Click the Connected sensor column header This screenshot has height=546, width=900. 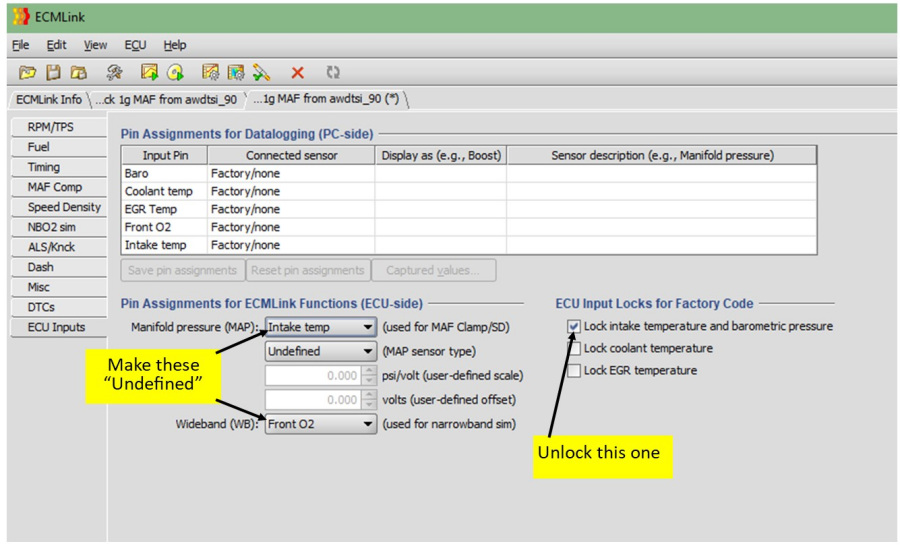point(291,156)
